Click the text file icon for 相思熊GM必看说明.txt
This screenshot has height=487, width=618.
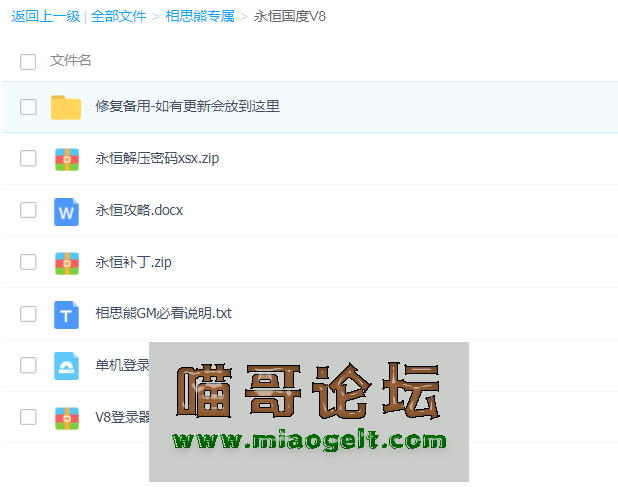(66, 314)
